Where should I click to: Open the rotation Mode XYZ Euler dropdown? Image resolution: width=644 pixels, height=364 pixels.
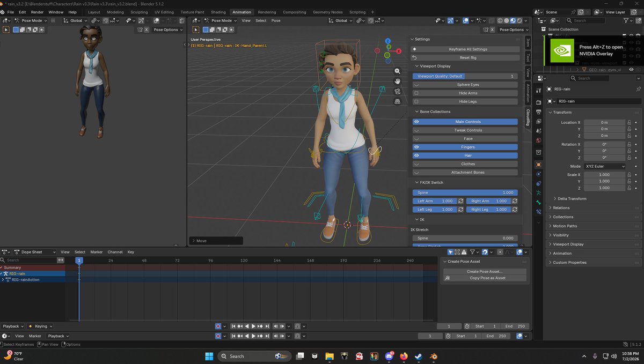pos(604,166)
